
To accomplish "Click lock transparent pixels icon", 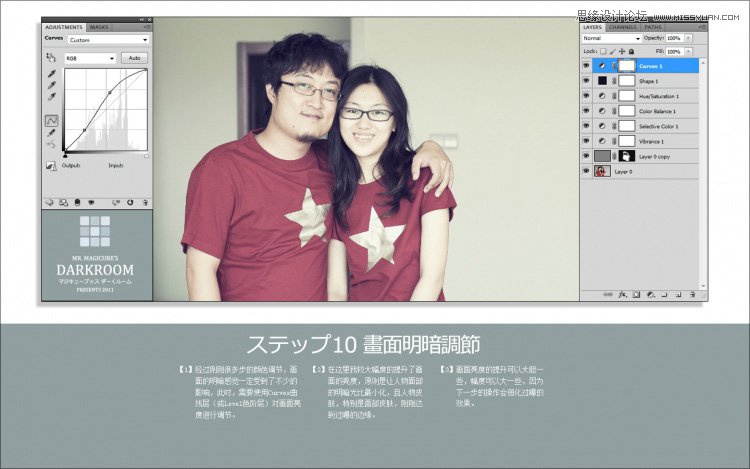I will pos(603,51).
